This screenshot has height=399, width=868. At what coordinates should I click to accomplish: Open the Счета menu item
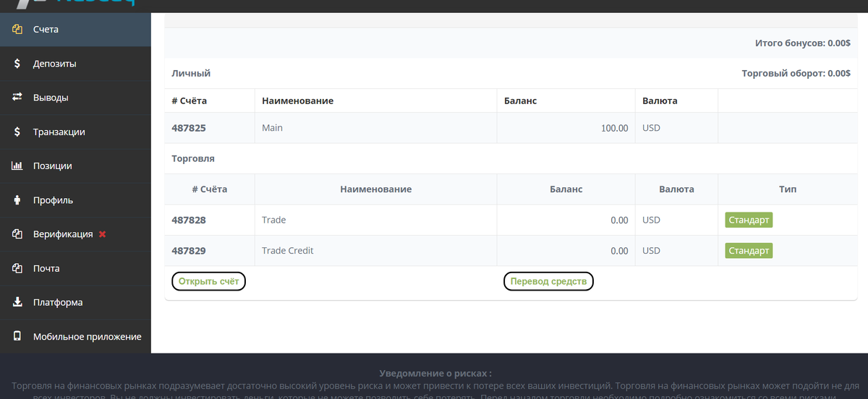75,30
